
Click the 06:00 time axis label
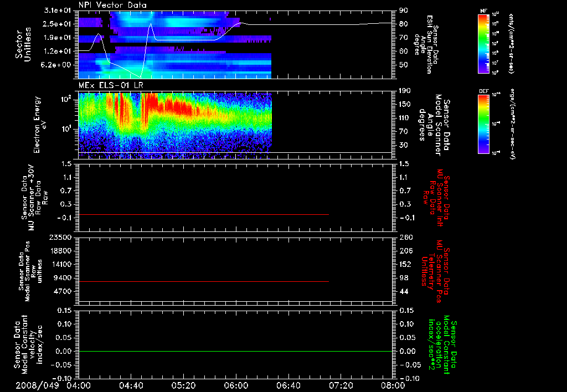(x=236, y=385)
